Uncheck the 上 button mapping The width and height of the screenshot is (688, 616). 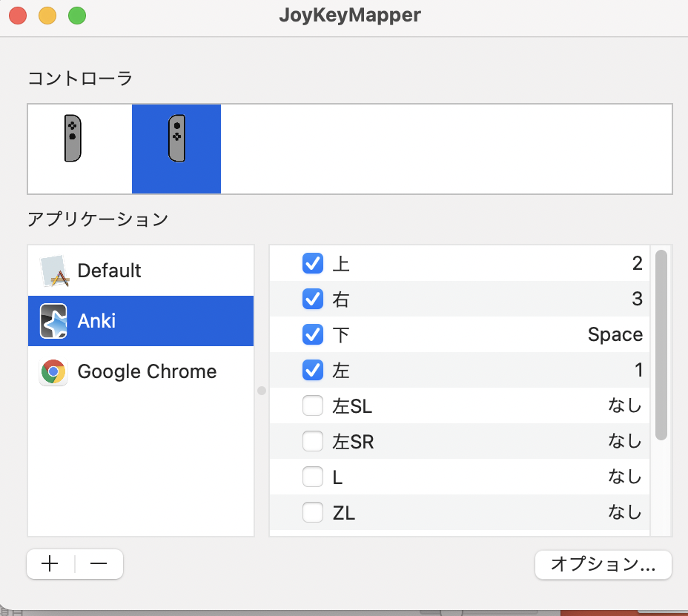click(x=313, y=263)
